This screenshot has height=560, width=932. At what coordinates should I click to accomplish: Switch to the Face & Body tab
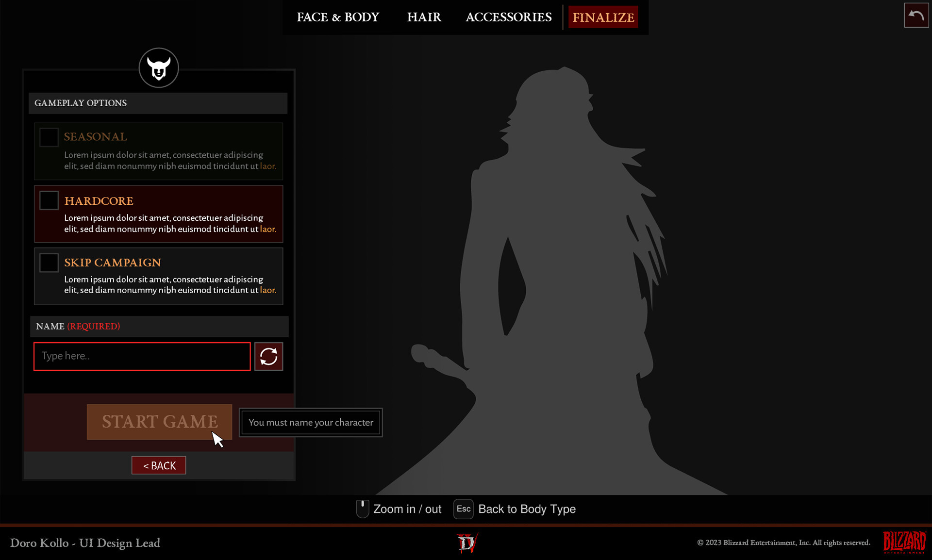pyautogui.click(x=338, y=17)
